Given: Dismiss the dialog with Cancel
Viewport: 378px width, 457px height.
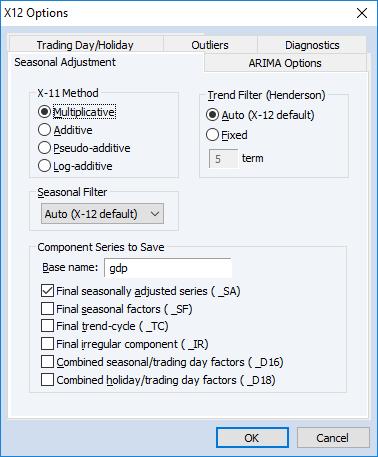Looking at the screenshot, I should [x=333, y=438].
